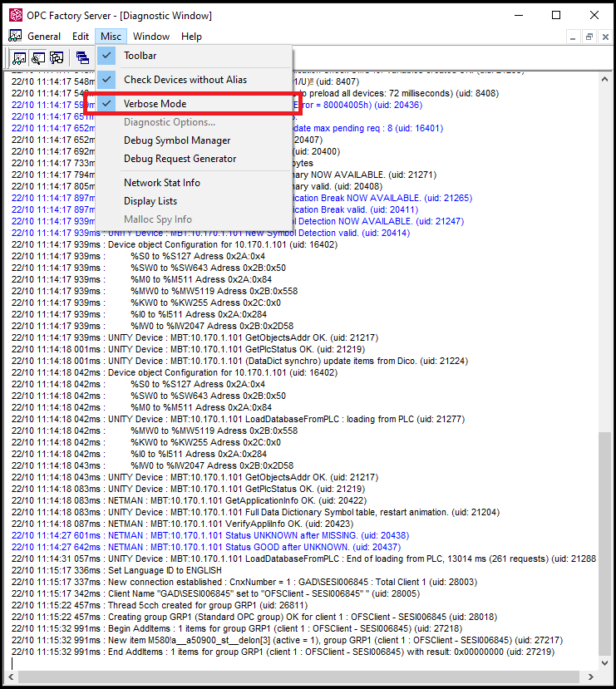
Task: Click the third toolbar icon with linked boxes
Action: coord(57,57)
